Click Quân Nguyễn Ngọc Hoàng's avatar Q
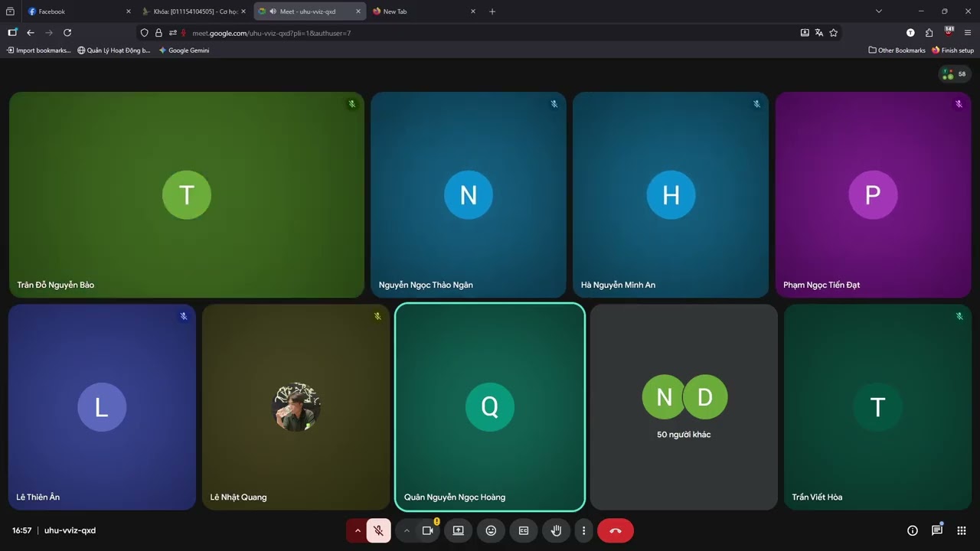 point(490,407)
